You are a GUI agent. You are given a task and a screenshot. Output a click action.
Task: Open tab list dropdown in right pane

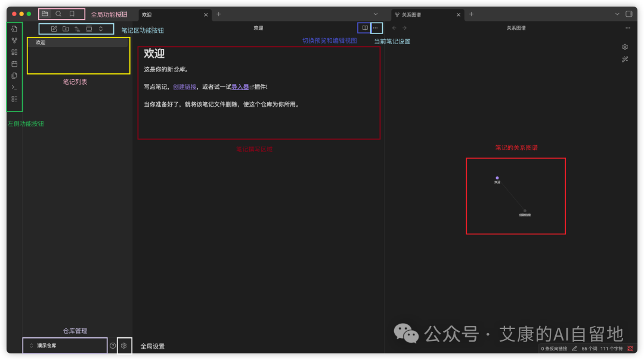(x=617, y=14)
